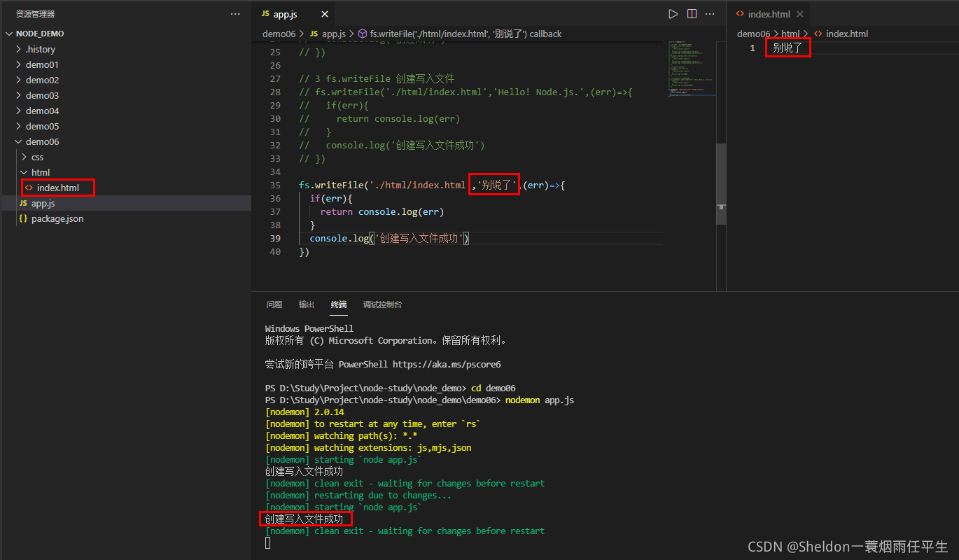Click 'return console.log(err)' on line 37
The image size is (959, 560).
[382, 211]
